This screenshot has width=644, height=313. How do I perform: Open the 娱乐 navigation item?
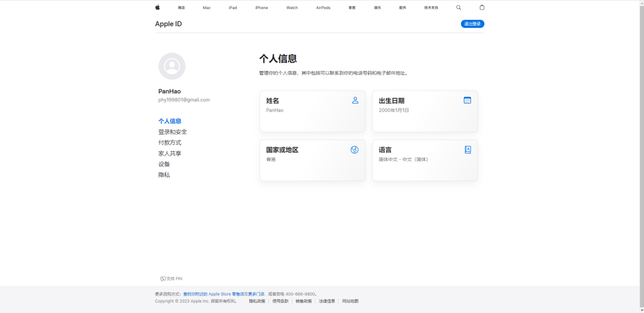(377, 8)
